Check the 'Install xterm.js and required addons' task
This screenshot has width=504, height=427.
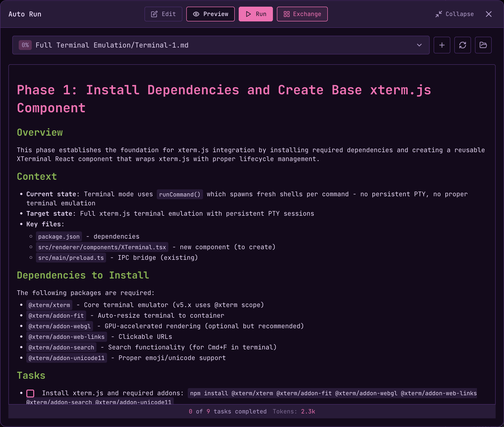click(x=30, y=393)
